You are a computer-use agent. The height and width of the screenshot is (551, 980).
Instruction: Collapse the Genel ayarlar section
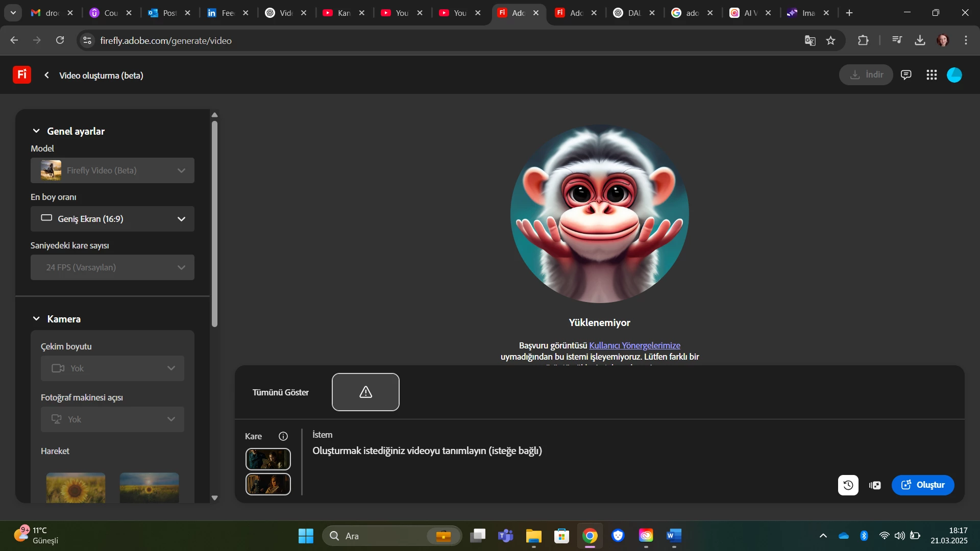[x=36, y=131]
